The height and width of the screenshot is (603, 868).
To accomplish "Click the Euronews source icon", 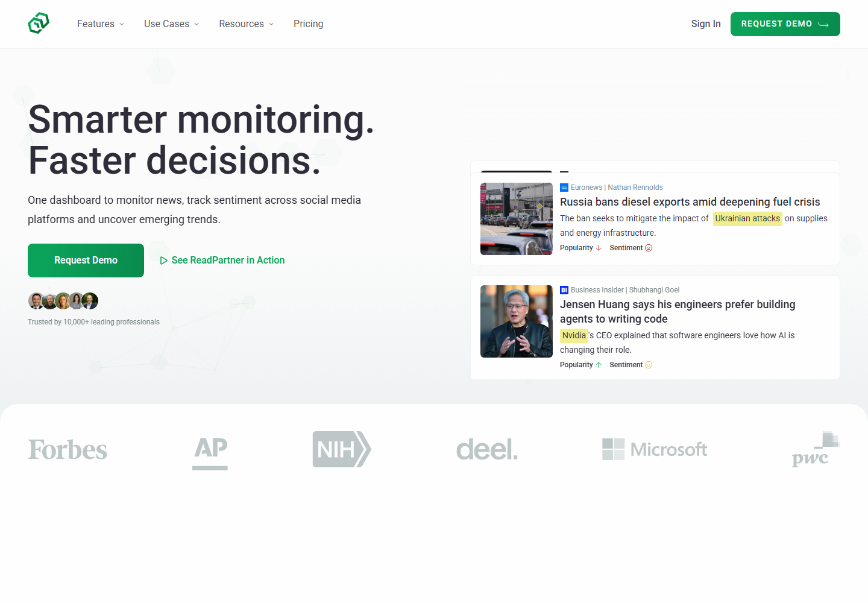I will 564,188.
